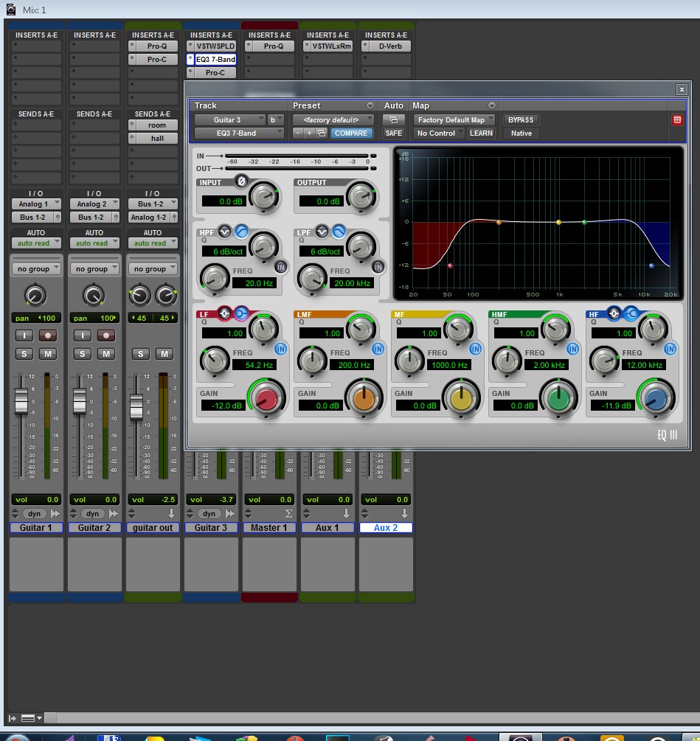700x741 pixels.
Task: Open guitar out Bus 1-2 input selector
Action: [x=153, y=204]
